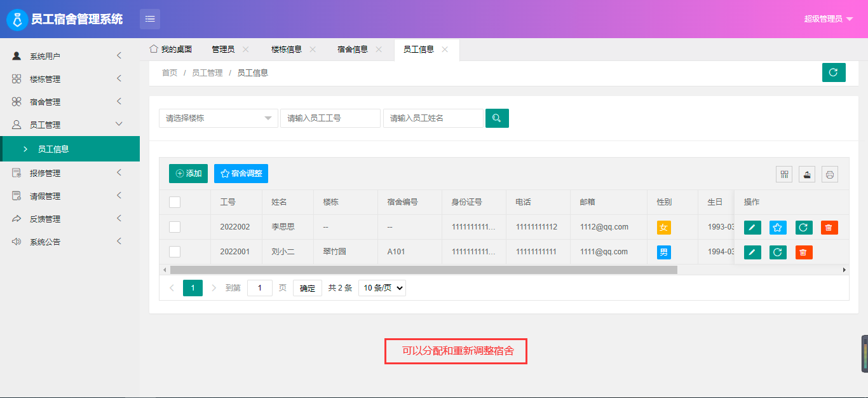Click the horizontal table scrollbar
This screenshot has height=398, width=868.
423,270
